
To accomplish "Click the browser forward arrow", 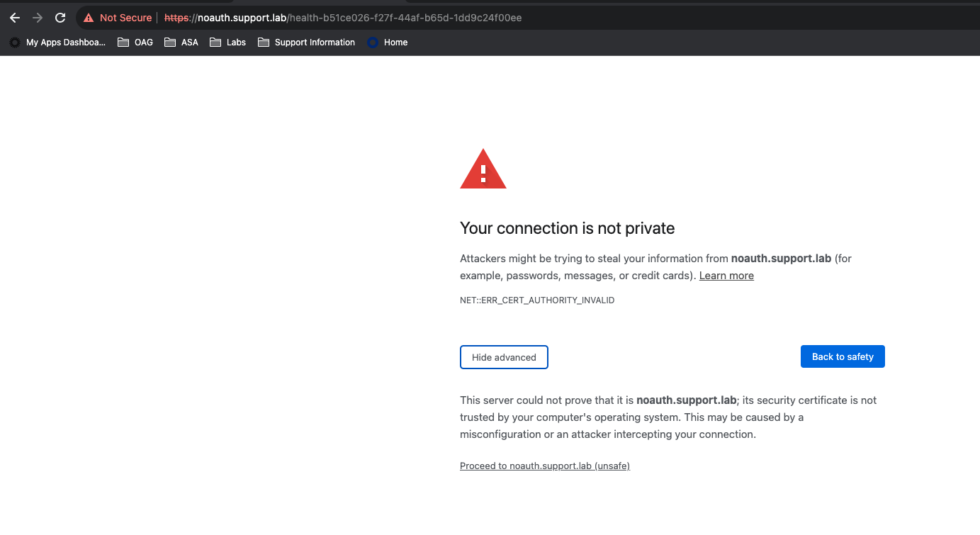I will pyautogui.click(x=38, y=18).
